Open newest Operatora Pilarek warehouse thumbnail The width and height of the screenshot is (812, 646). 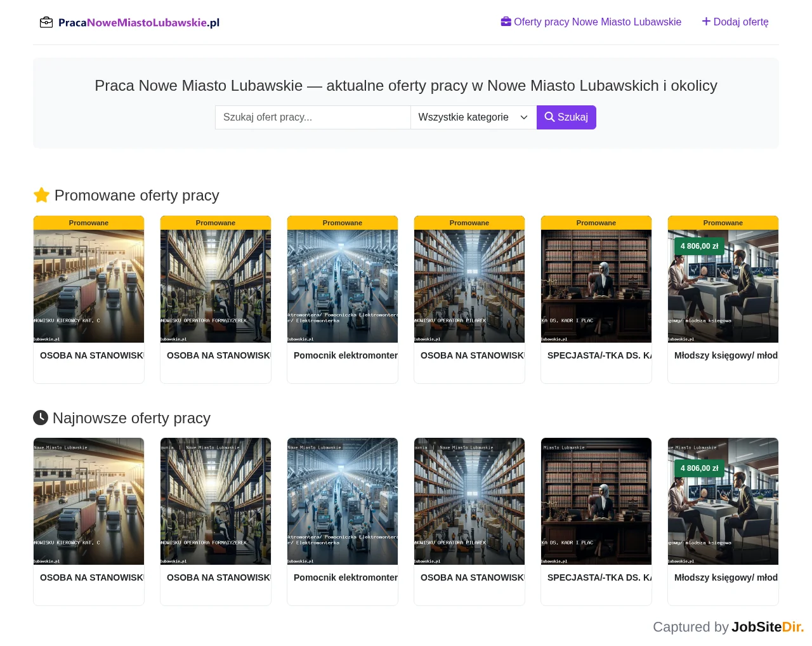click(469, 501)
